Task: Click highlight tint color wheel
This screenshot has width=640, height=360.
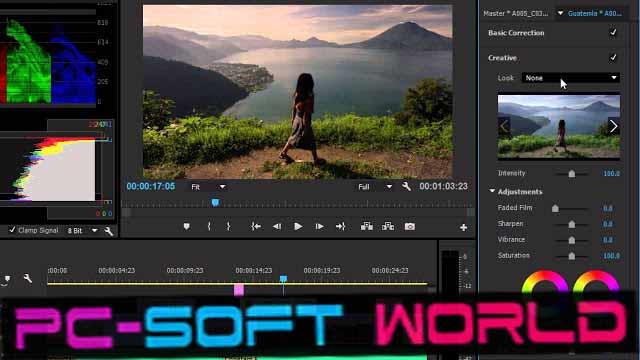Action: (596, 282)
